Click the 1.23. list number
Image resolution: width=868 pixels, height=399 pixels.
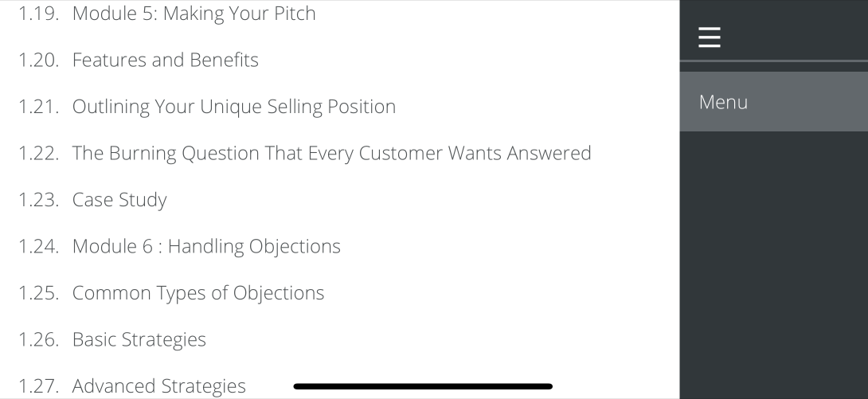(39, 199)
